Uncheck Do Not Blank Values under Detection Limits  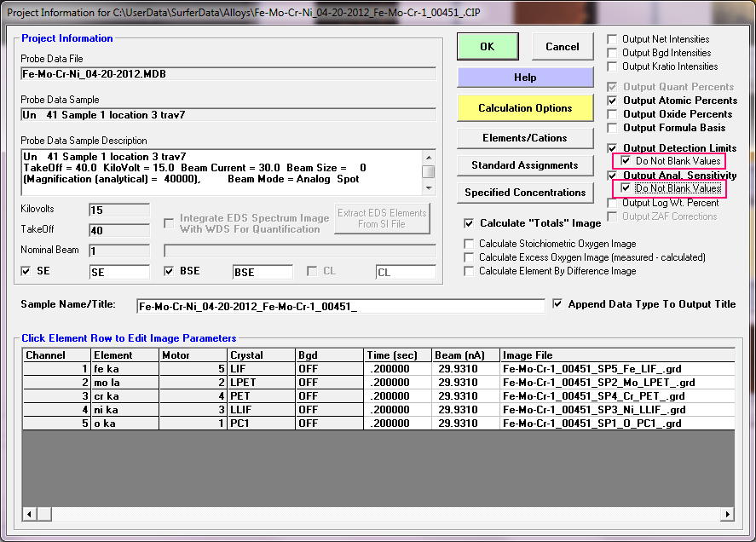coord(627,161)
